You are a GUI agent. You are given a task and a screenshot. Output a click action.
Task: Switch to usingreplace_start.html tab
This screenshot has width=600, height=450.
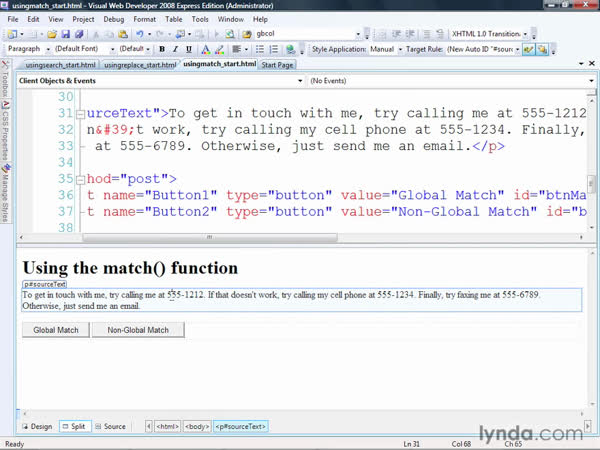(x=140, y=65)
